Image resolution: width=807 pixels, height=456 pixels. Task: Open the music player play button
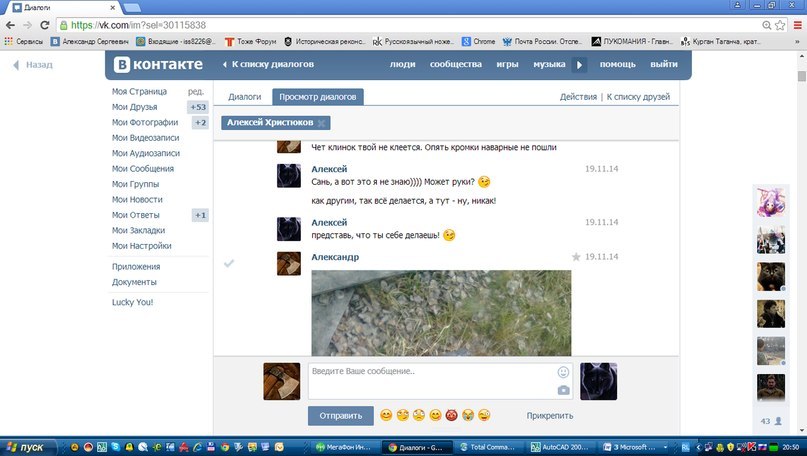pos(579,65)
